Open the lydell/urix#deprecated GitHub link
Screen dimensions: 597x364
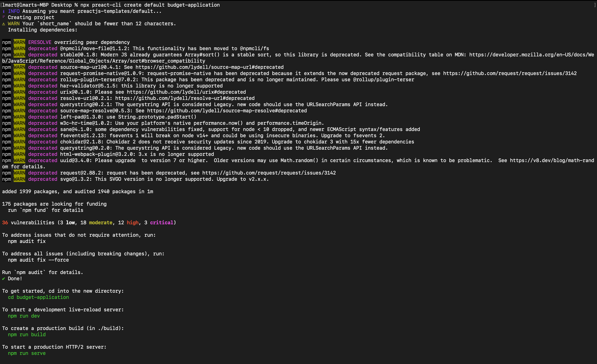[186, 92]
